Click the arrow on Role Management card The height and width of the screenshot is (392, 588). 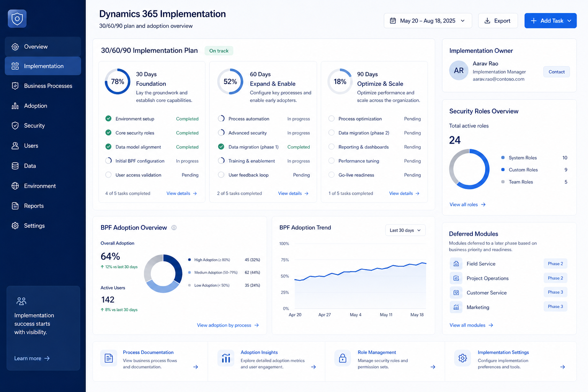coord(433,367)
